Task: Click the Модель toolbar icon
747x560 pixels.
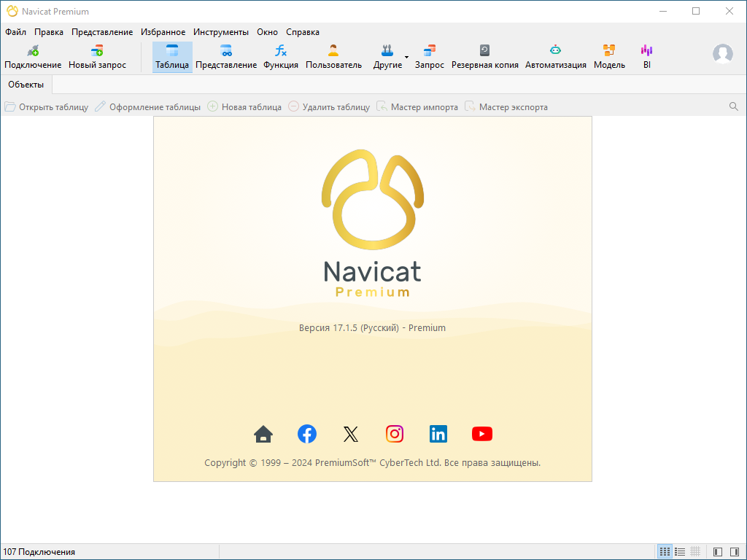Action: (609, 57)
